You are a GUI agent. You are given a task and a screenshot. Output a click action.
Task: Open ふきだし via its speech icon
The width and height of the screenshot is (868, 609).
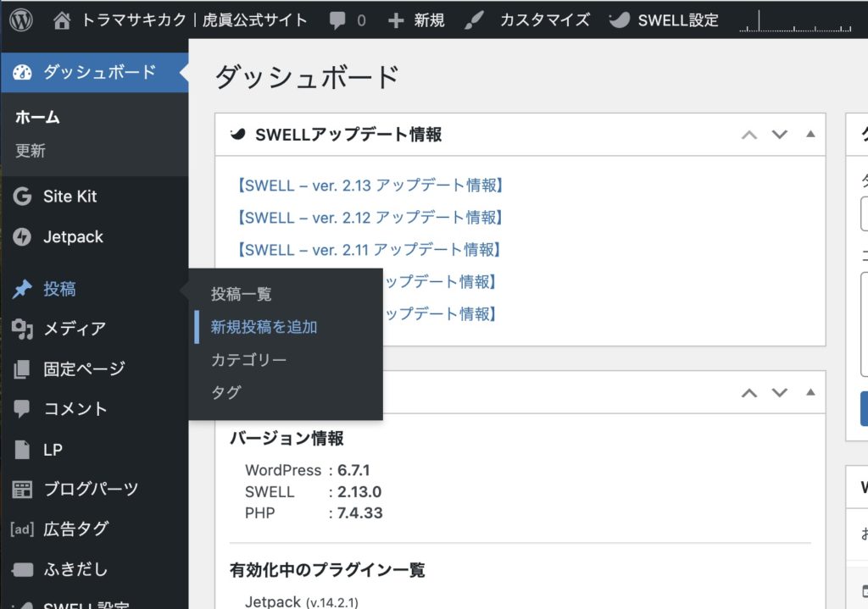[22, 569]
